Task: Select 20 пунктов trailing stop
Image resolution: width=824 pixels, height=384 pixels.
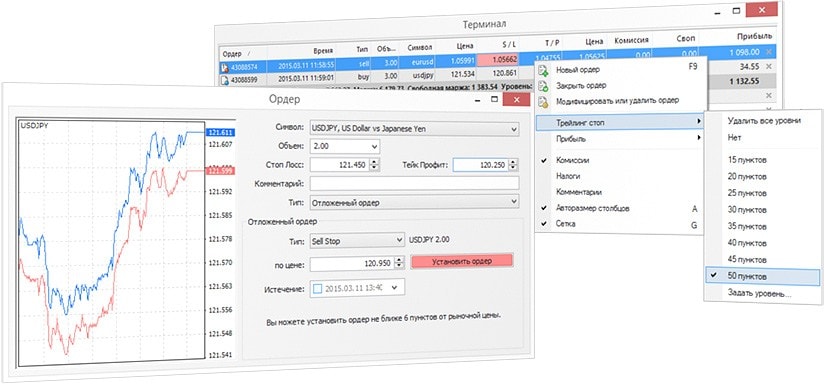Action: tap(747, 177)
